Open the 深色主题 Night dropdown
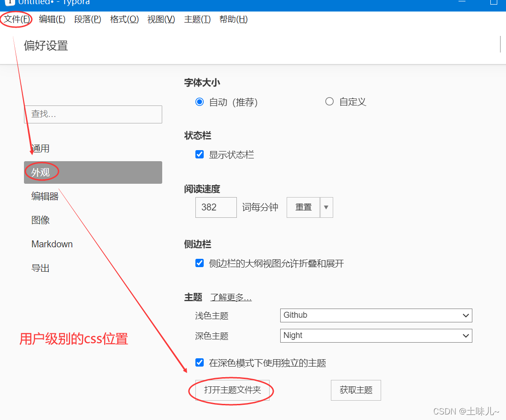Screen dimensions: 506x420 tap(376, 336)
